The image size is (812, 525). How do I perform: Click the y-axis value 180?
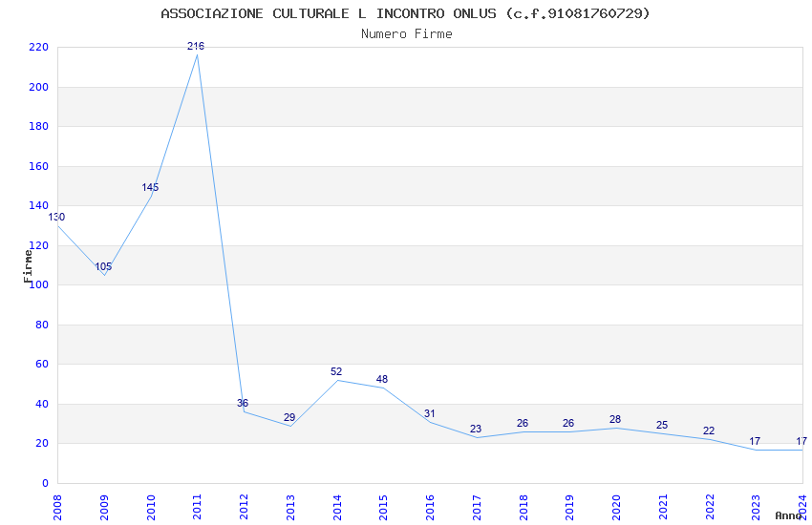pyautogui.click(x=38, y=126)
